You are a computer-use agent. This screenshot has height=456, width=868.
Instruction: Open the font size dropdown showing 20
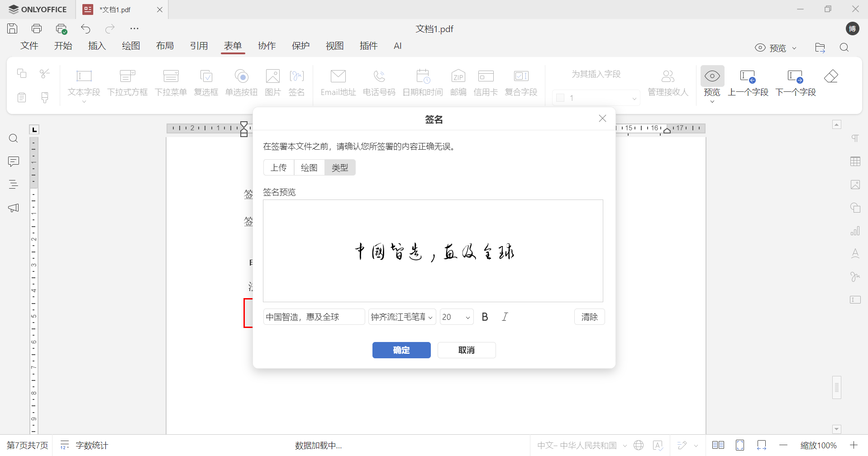pos(456,317)
